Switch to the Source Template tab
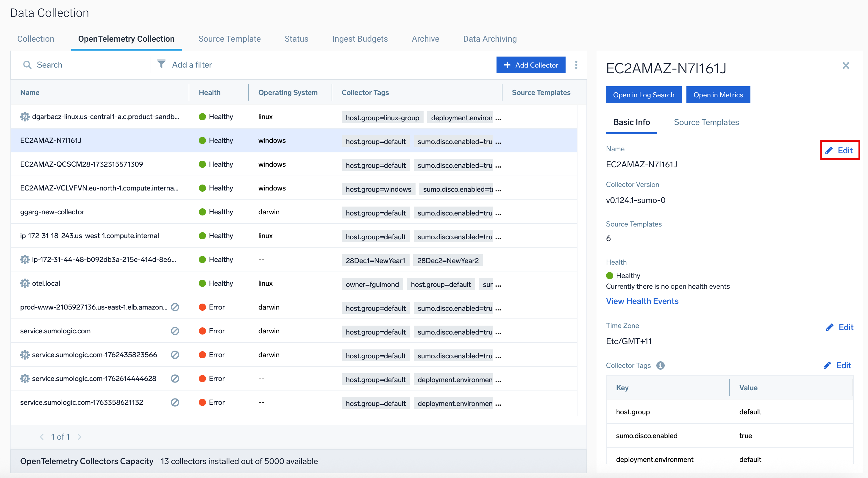The height and width of the screenshot is (478, 868). [x=229, y=39]
